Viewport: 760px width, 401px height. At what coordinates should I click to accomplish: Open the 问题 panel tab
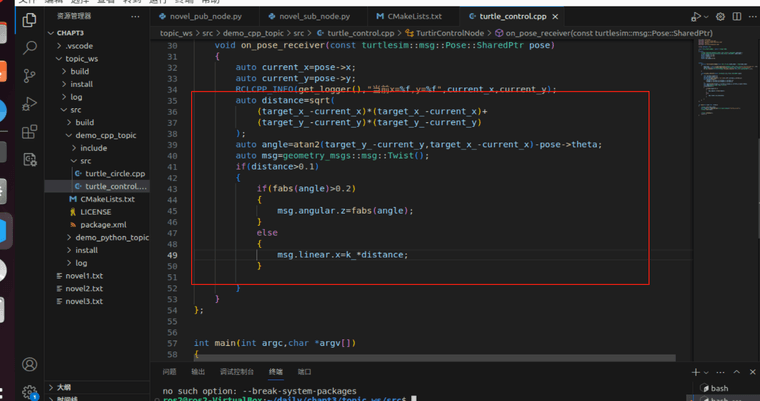169,372
